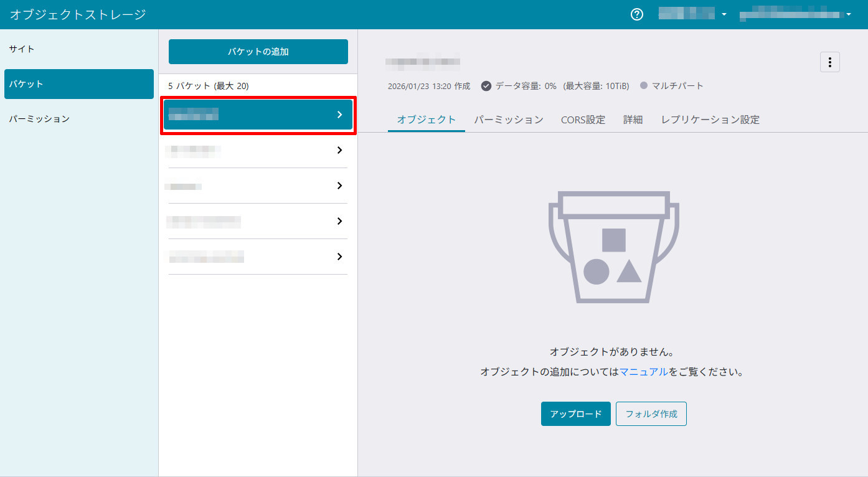Open the fifth bucket via its chevron
This screenshot has width=868, height=477.
coord(339,257)
